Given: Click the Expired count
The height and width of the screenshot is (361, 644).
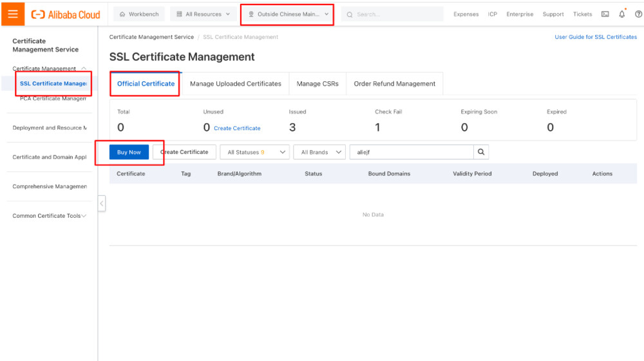Looking at the screenshot, I should click(x=551, y=128).
